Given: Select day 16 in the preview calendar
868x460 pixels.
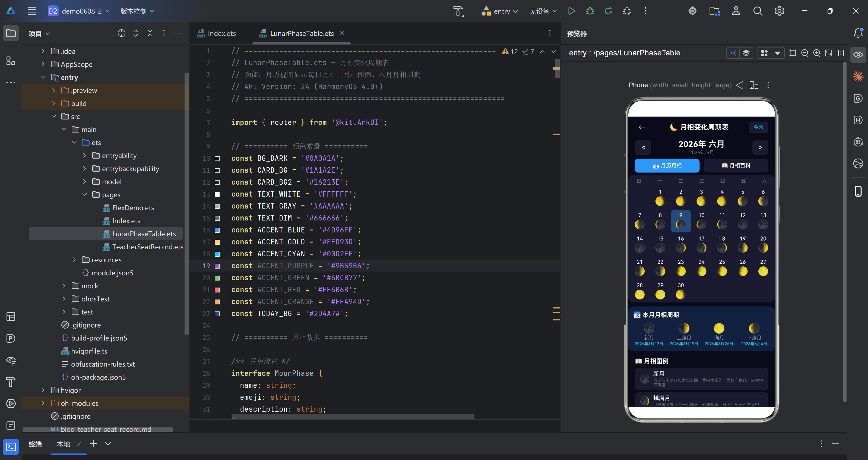Looking at the screenshot, I should point(681,244).
